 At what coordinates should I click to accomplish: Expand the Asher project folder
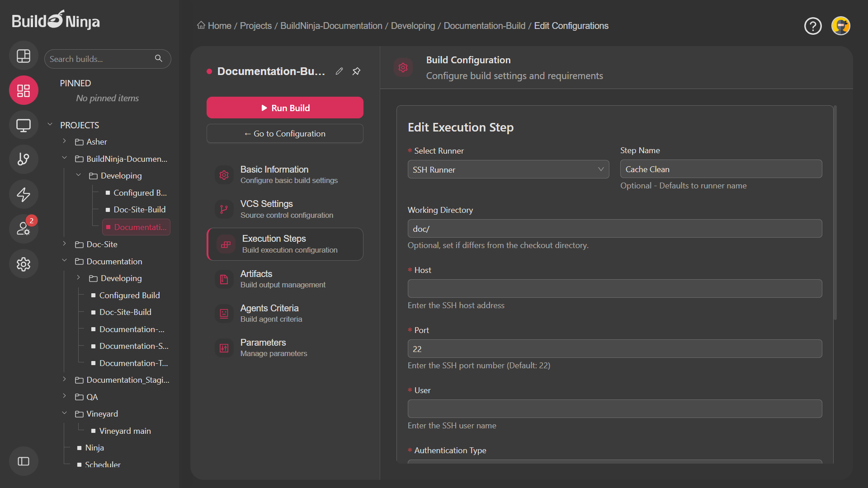point(65,141)
